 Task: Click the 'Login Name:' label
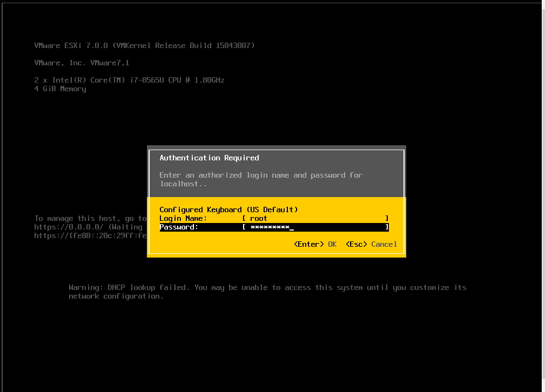click(183, 218)
